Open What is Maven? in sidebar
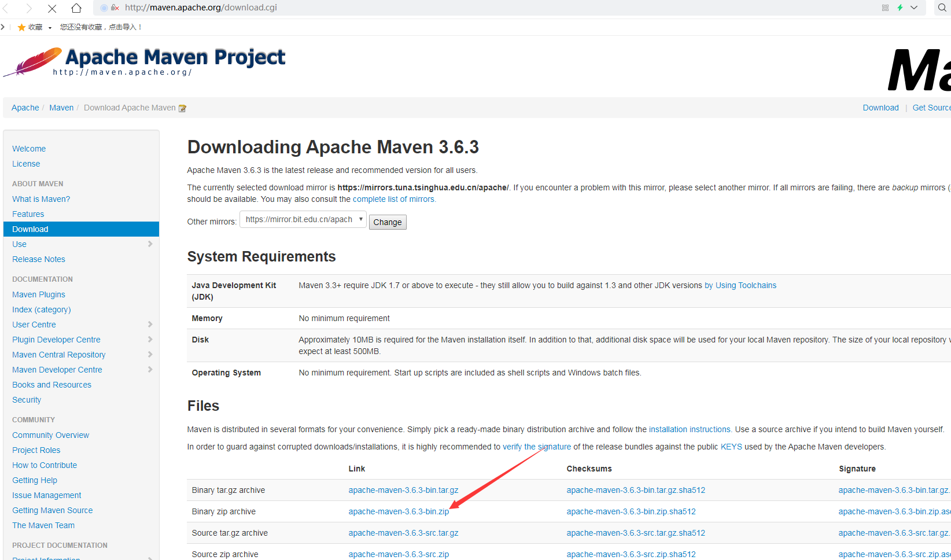The width and height of the screenshot is (951, 560). tap(41, 199)
